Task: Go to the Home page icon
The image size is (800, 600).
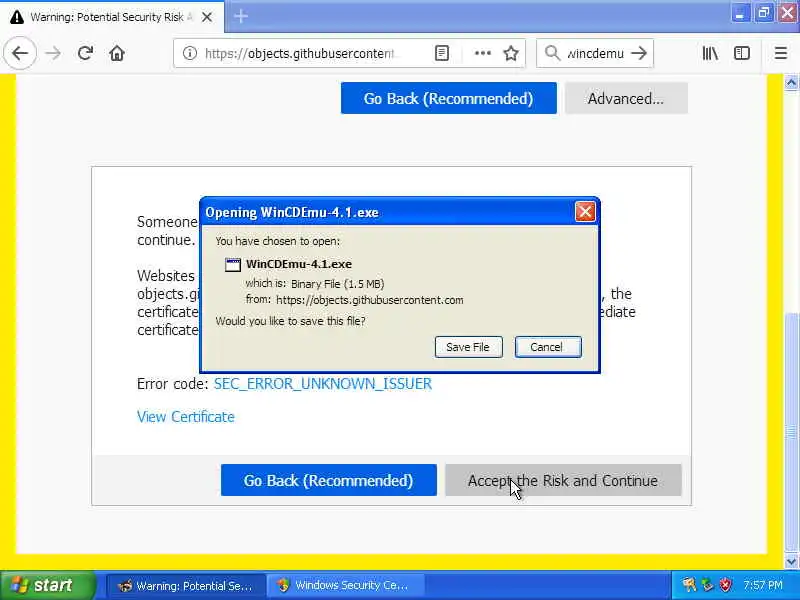Action: coord(117,53)
